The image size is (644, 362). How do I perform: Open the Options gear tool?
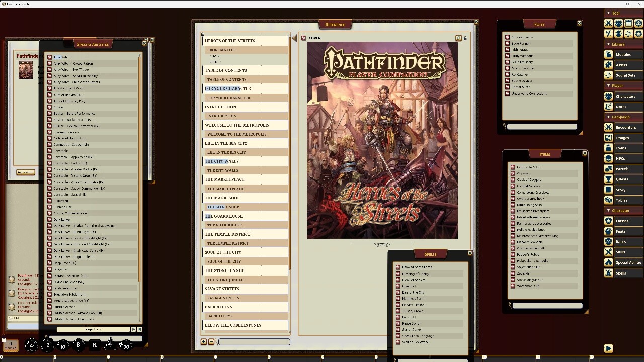[x=638, y=34]
